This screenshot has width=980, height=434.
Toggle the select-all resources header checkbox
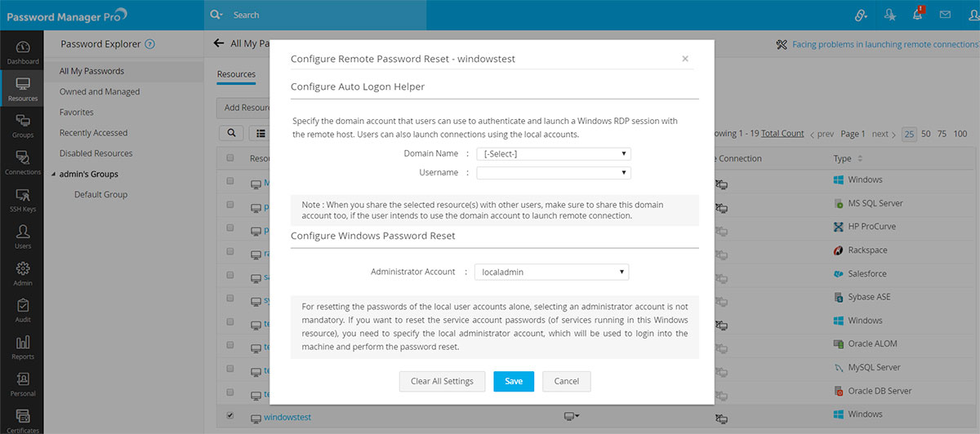[230, 158]
